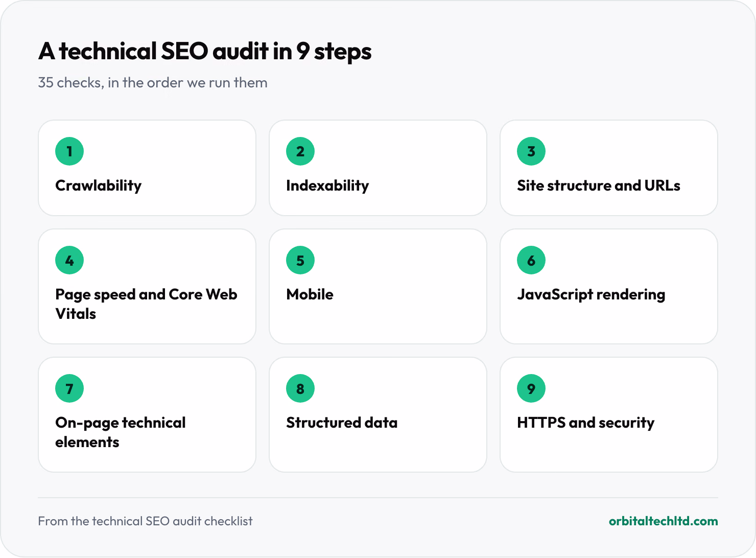Click the green number 2 badge
The width and height of the screenshot is (756, 558).
[300, 151]
